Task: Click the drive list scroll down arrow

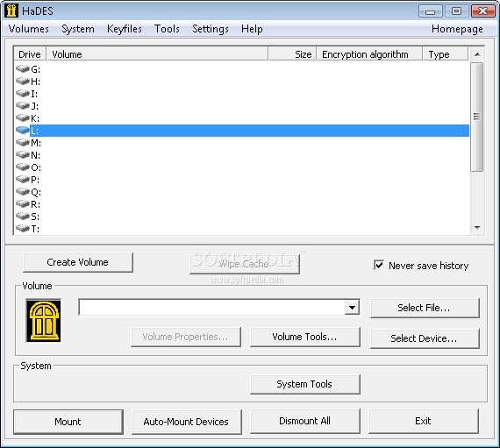Action: [x=477, y=227]
